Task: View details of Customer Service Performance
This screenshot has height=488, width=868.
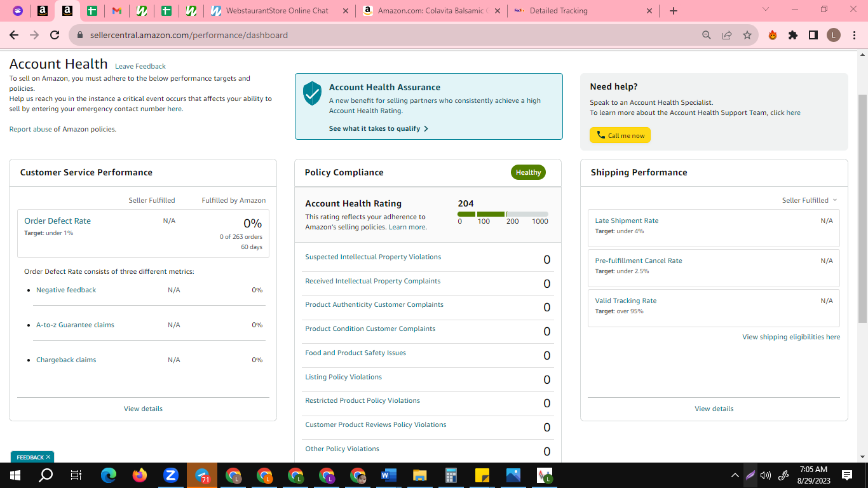Action: click(143, 409)
